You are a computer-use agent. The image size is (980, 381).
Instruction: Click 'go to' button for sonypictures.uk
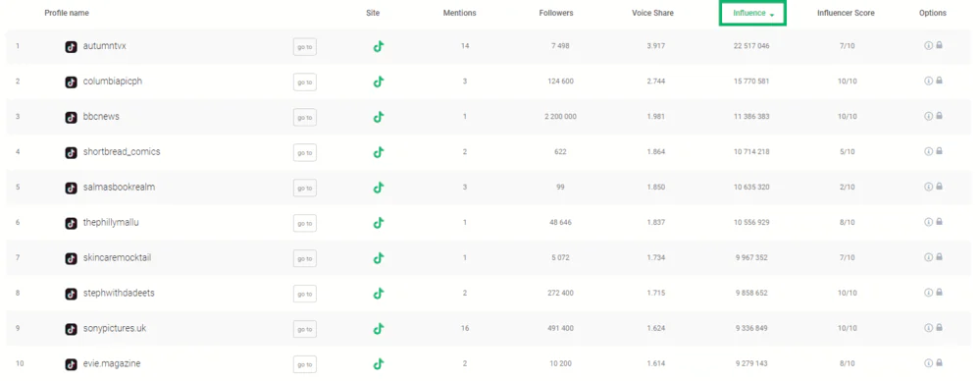pos(305,329)
